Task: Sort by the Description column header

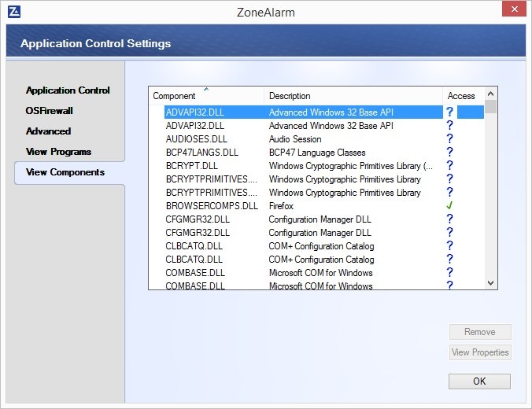Action: pos(353,96)
